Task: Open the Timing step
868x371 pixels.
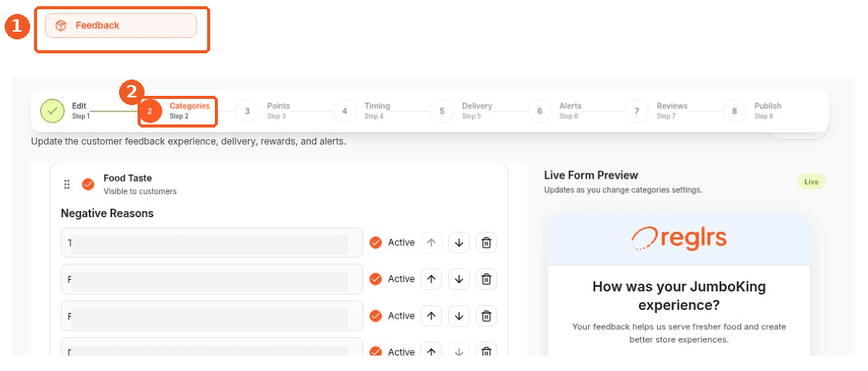Action: coord(362,111)
